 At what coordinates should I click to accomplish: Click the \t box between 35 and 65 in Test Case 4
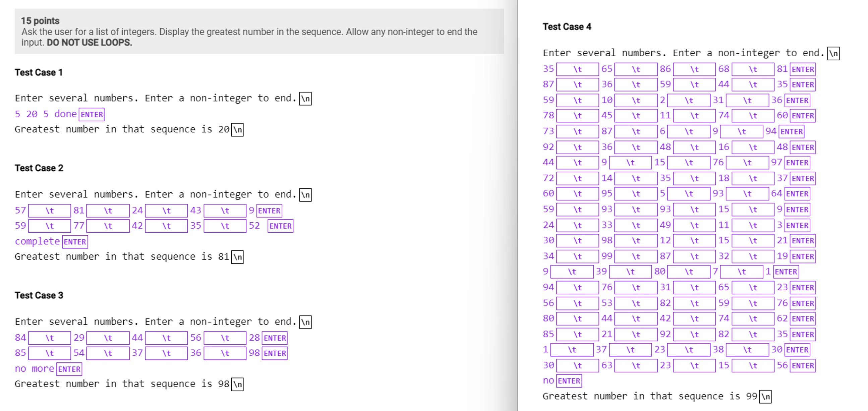point(577,69)
